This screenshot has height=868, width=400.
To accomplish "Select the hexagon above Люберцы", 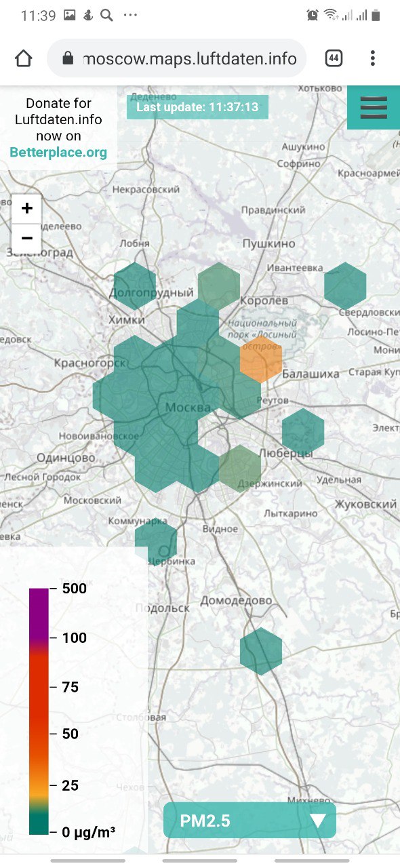I will 303,431.
